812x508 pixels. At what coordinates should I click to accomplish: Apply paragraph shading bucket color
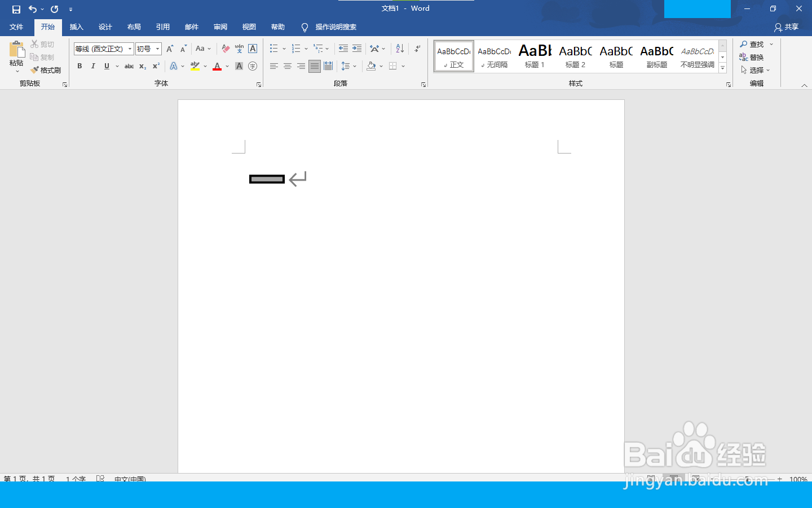[371, 66]
